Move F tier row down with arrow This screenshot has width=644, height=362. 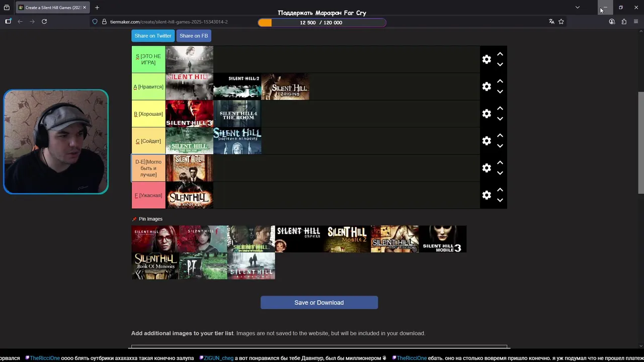point(500,200)
